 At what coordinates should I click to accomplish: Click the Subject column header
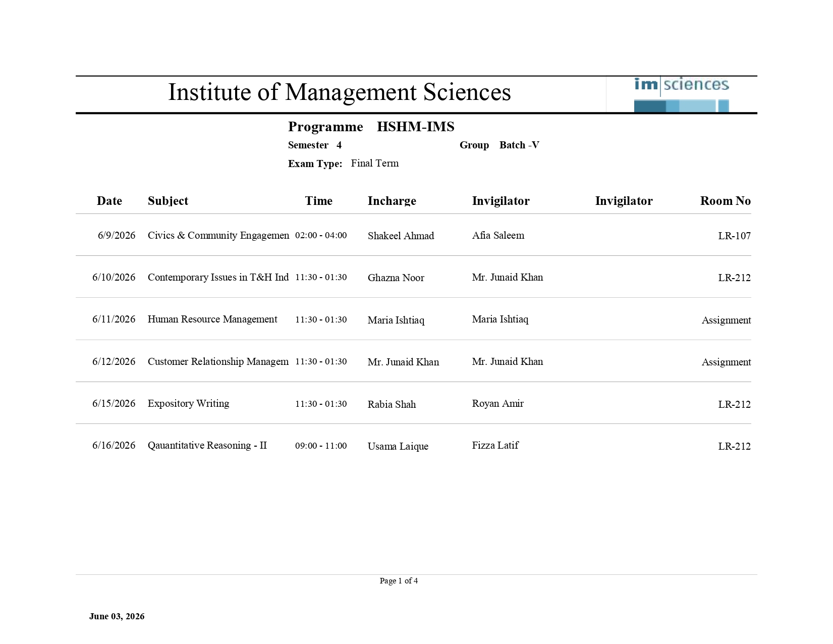(168, 201)
